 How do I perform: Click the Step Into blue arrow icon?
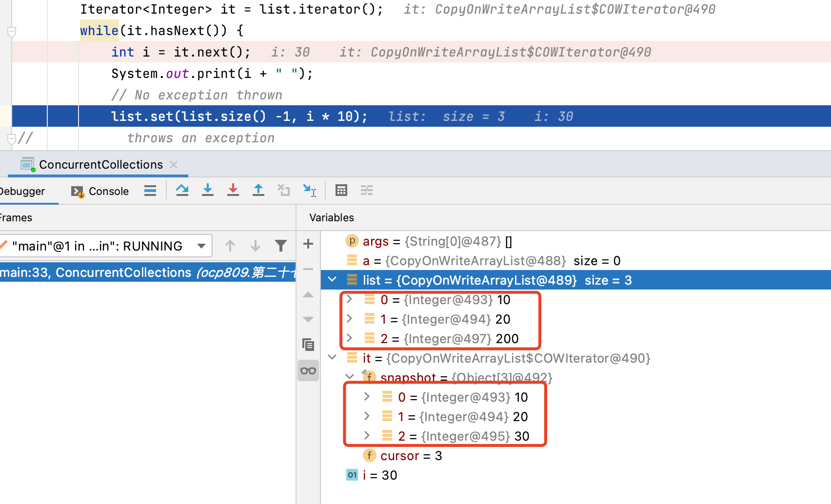click(208, 190)
